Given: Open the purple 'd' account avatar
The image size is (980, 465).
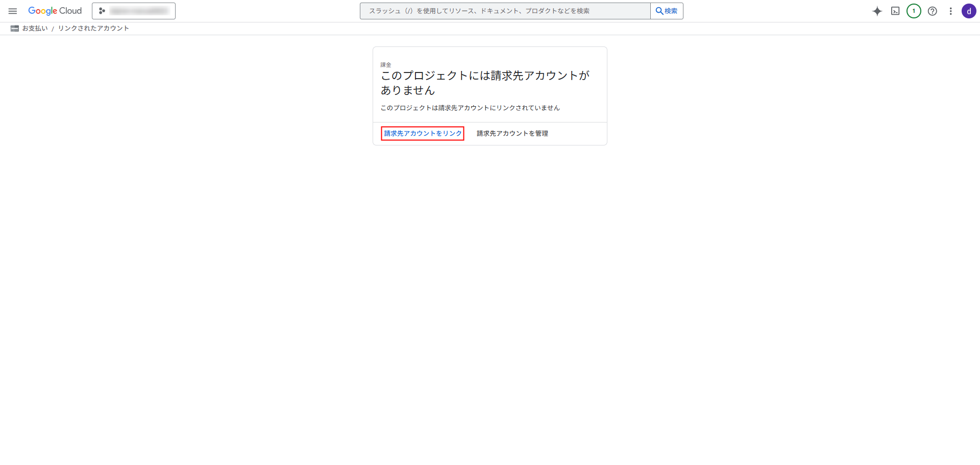Looking at the screenshot, I should click(969, 11).
